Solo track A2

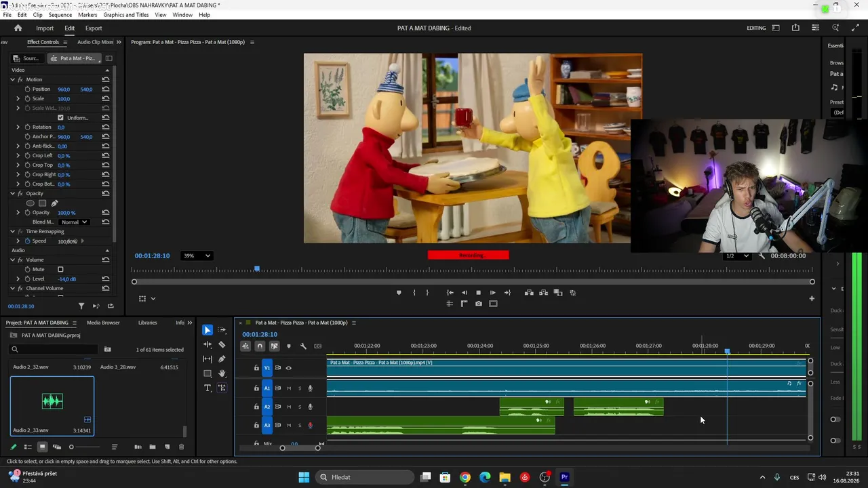coord(300,407)
